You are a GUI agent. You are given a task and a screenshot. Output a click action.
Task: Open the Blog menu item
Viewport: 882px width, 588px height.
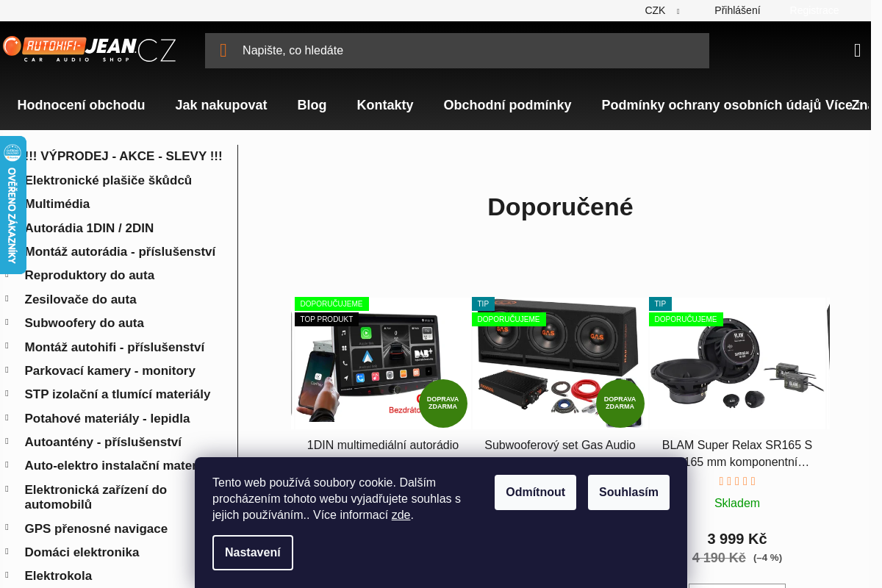tap(312, 105)
